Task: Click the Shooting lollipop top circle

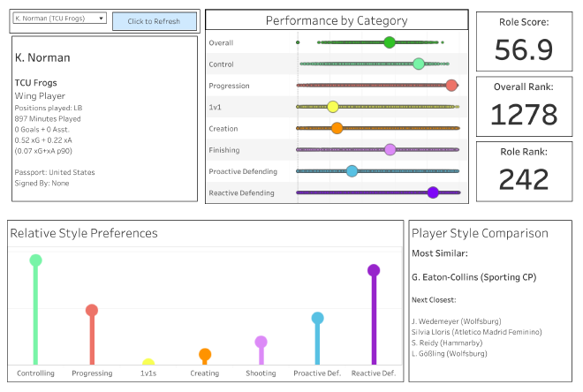Action: point(261,342)
